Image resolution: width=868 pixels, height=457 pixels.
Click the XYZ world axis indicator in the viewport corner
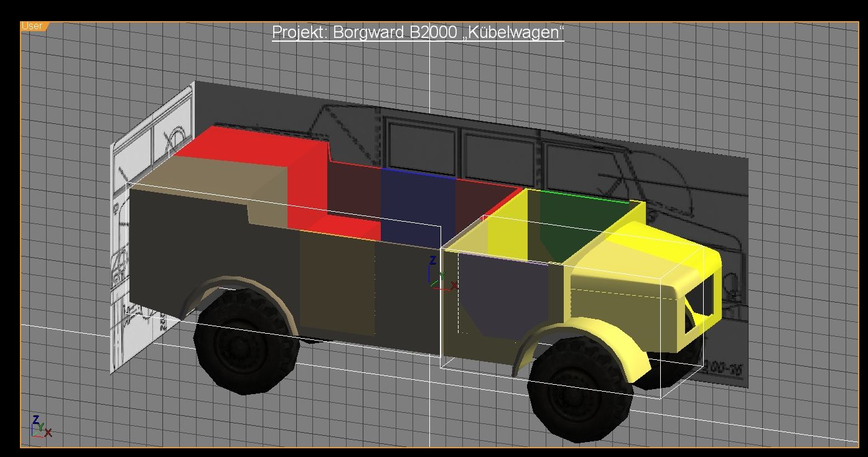[40, 426]
